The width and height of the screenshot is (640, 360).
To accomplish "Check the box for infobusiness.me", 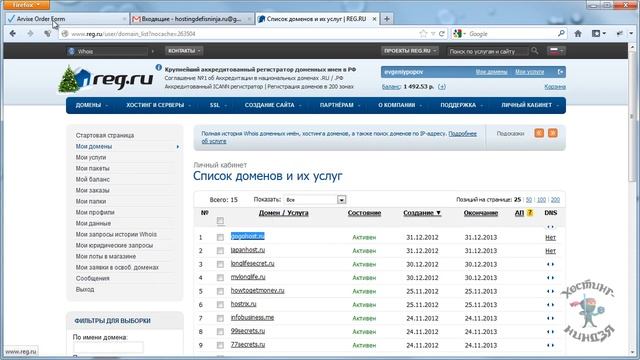I will click(220, 318).
